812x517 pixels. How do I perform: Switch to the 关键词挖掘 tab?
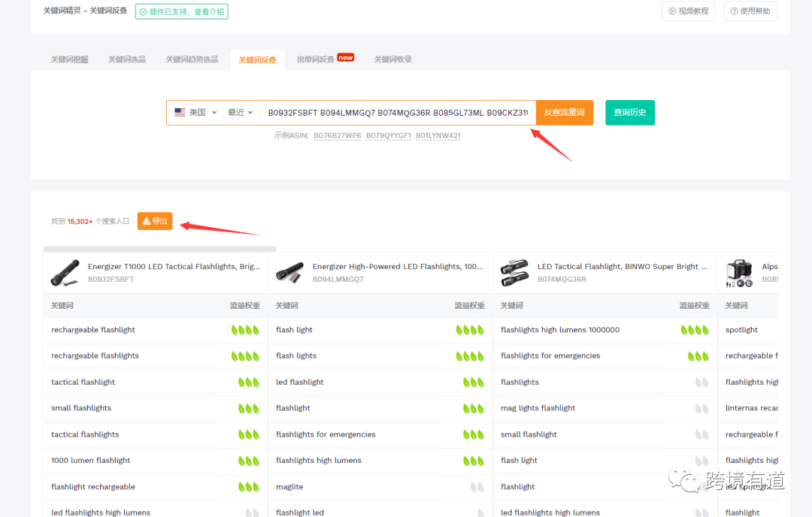[69, 59]
